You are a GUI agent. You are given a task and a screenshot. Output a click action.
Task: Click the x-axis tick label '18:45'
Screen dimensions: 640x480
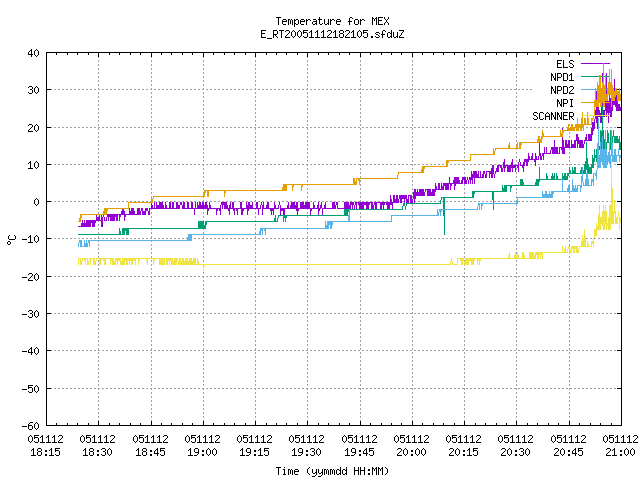click(x=151, y=452)
